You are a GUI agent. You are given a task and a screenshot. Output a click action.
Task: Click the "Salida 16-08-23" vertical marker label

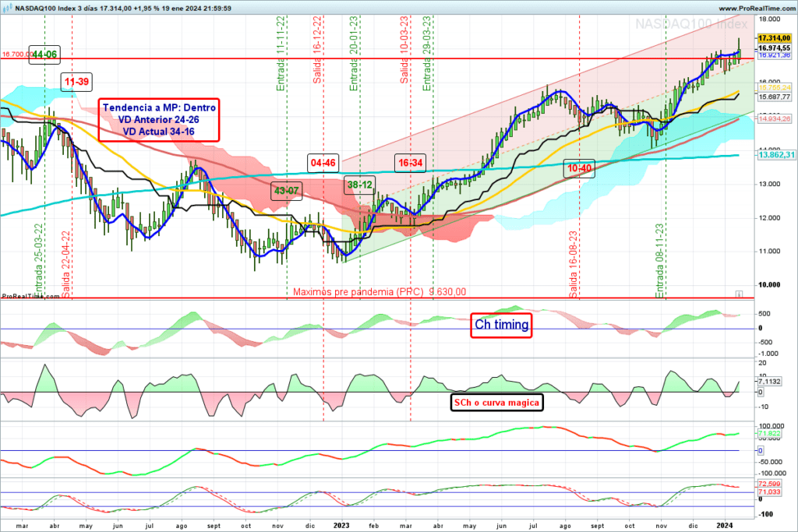coord(574,265)
